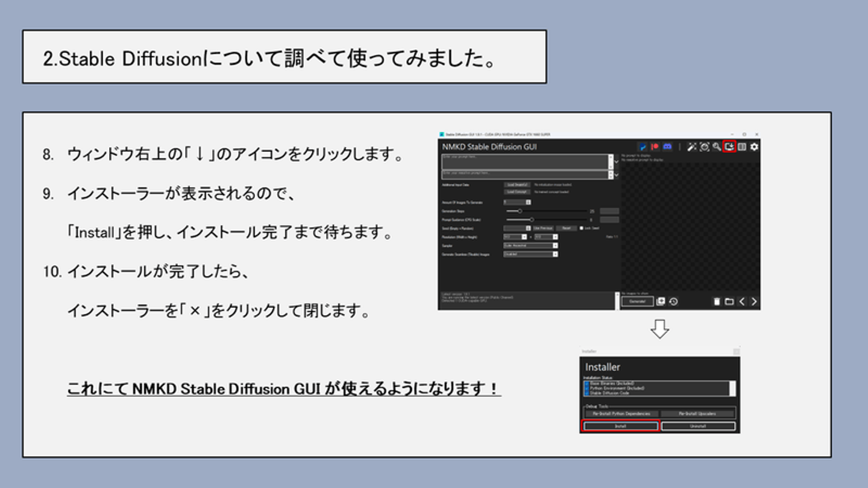Click the seed input field
Screen dimensions: 868x488
(515, 228)
